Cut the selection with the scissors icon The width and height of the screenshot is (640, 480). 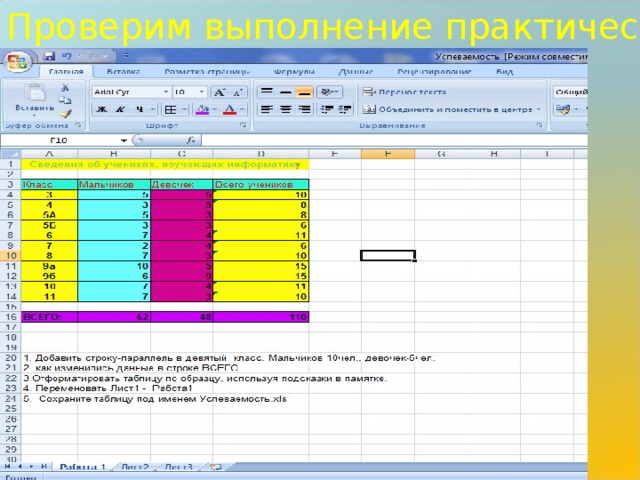tap(65, 88)
